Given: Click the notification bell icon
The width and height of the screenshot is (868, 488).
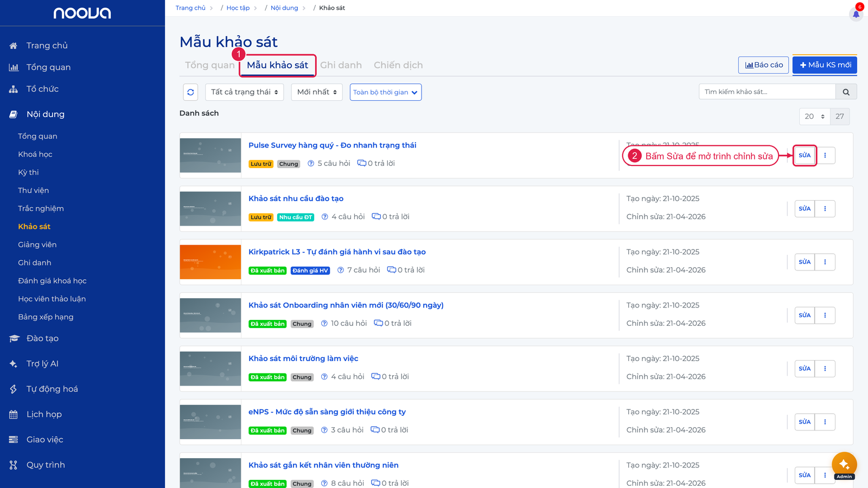Looking at the screenshot, I should (x=856, y=14).
